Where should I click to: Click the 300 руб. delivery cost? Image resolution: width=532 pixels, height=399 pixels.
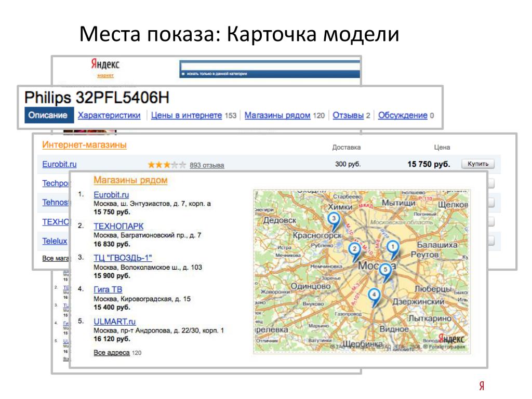click(348, 164)
